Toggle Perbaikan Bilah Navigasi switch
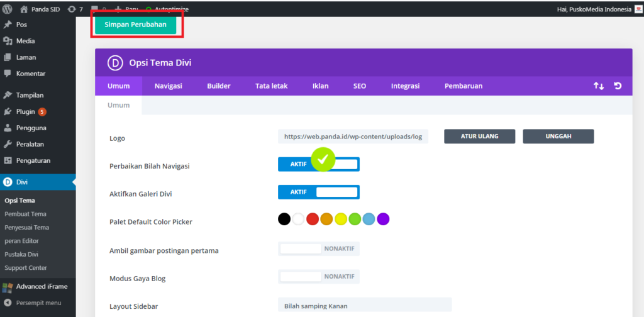 click(319, 164)
